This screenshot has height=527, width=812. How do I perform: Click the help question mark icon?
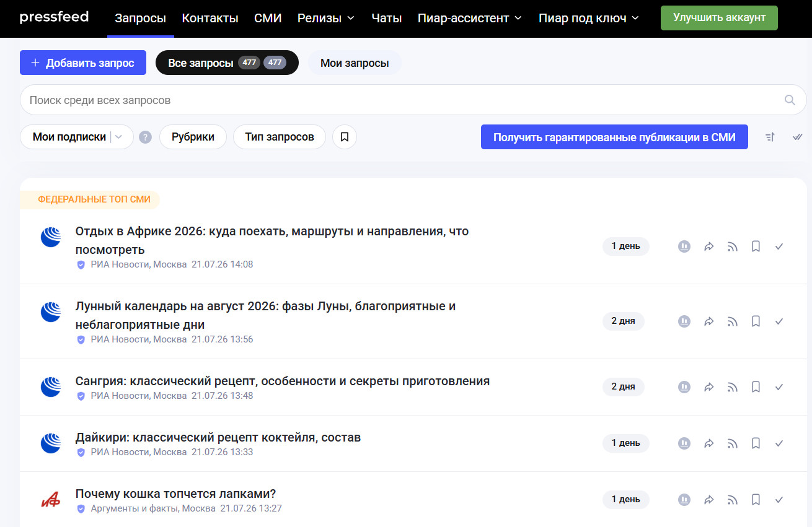145,137
